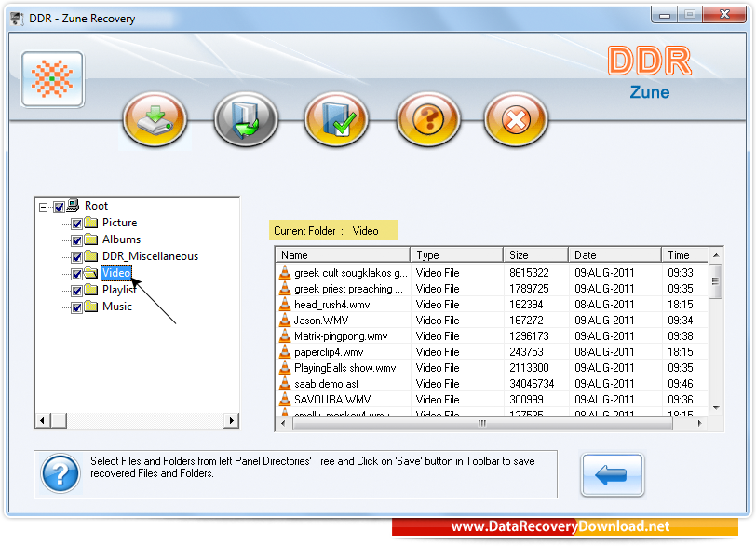Click the file list scroll left arrow

[283, 424]
